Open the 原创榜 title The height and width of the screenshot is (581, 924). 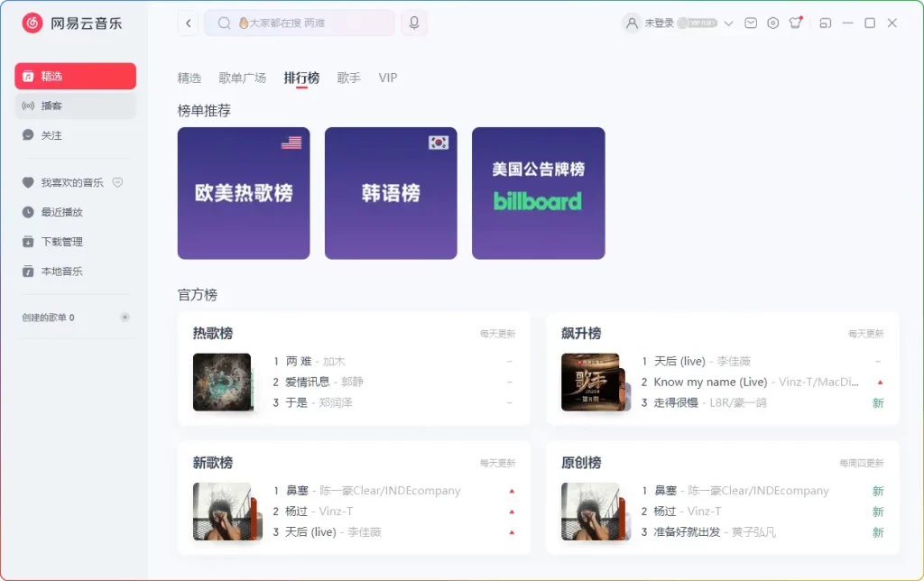point(581,463)
